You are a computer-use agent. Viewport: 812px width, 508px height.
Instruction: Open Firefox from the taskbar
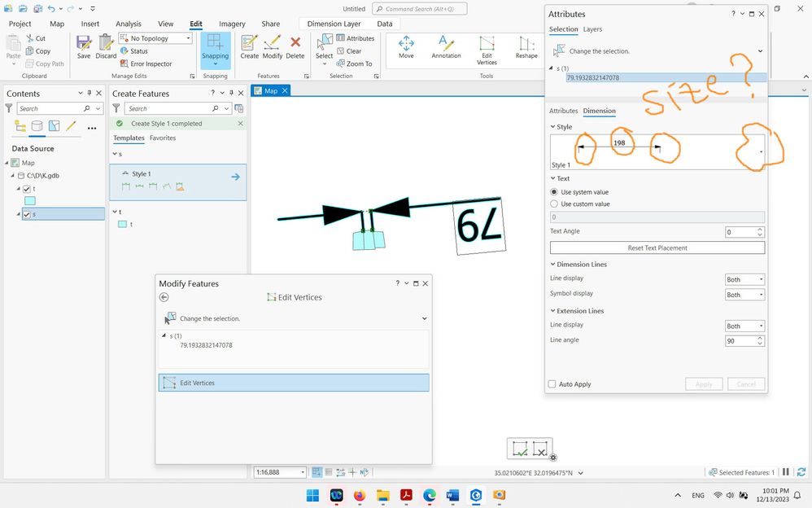pos(360,495)
